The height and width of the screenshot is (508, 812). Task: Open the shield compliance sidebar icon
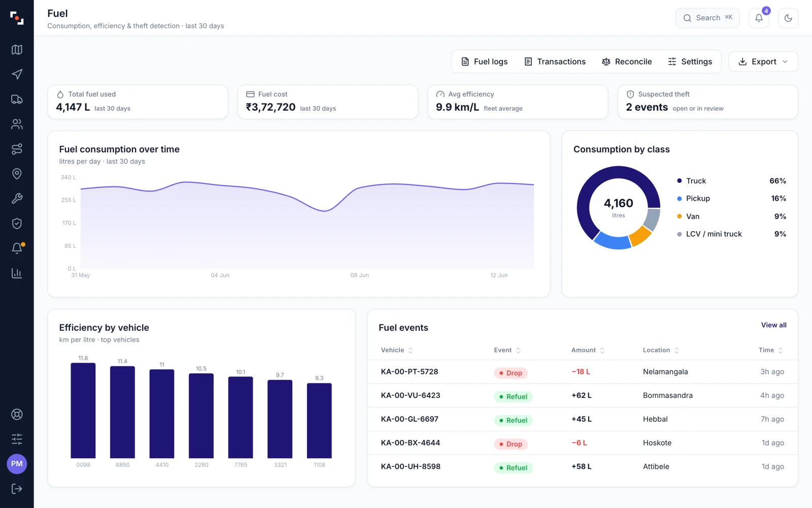17,224
